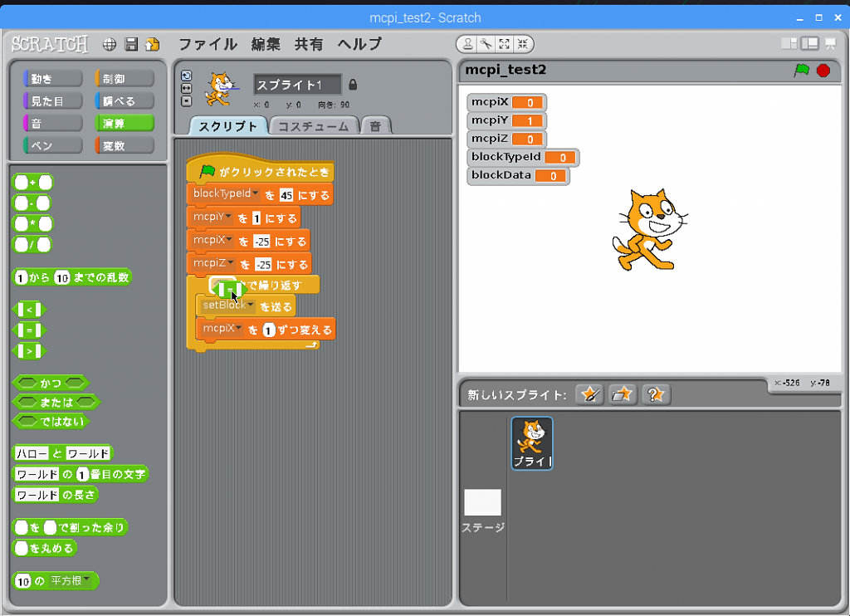
Task: Click the -25 value in the mcpiZ block
Action: coord(263,265)
